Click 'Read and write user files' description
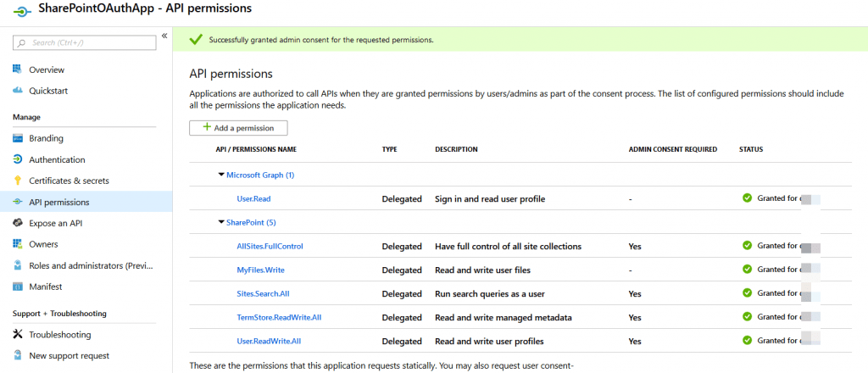The height and width of the screenshot is (373, 868). pos(482,270)
